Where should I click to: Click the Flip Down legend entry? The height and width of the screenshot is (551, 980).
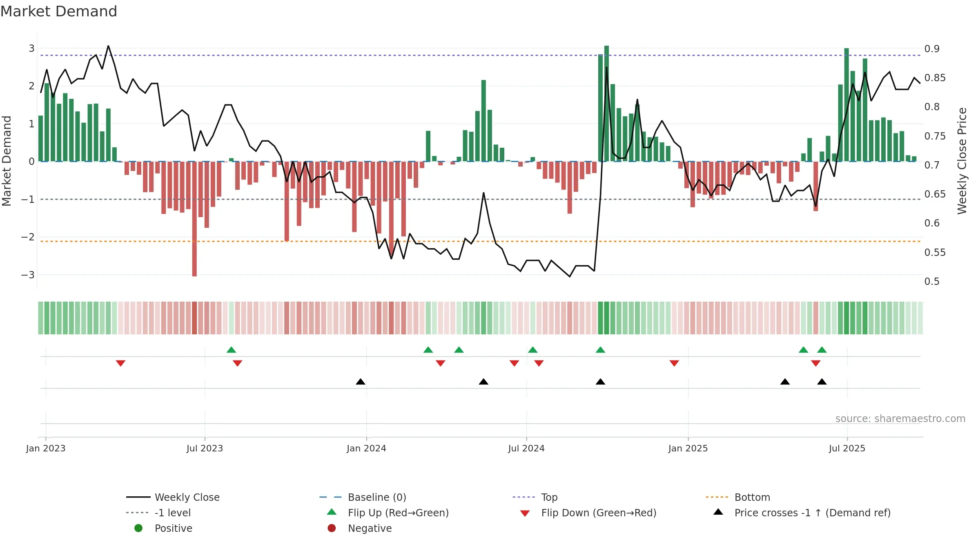click(588, 513)
